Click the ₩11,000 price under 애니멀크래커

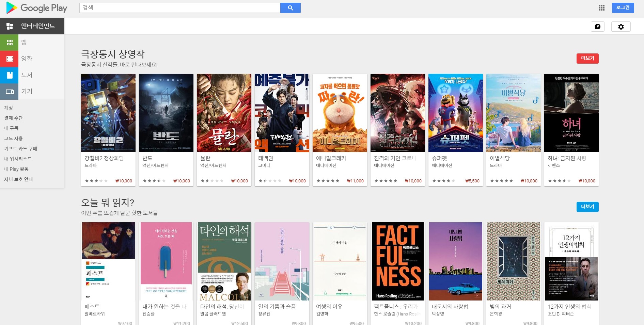[355, 181]
